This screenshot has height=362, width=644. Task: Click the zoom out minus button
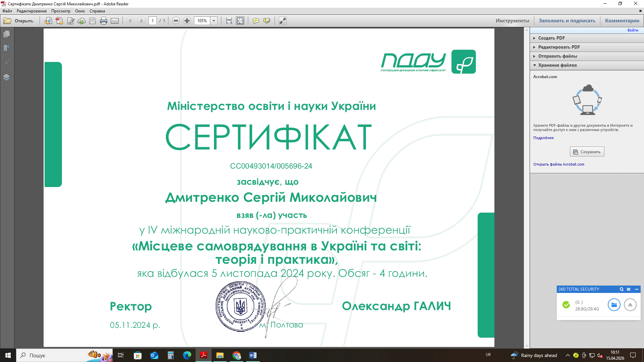176,21
